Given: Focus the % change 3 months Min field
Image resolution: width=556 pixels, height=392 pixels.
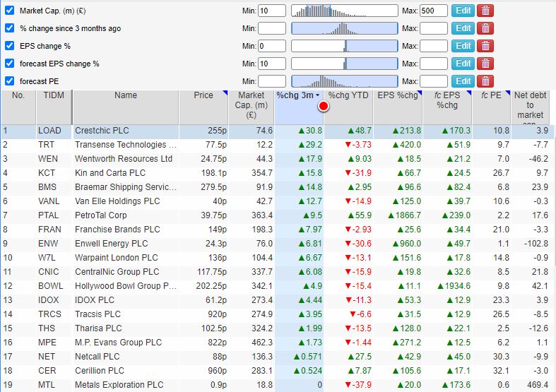Looking at the screenshot, I should pyautogui.click(x=272, y=28).
